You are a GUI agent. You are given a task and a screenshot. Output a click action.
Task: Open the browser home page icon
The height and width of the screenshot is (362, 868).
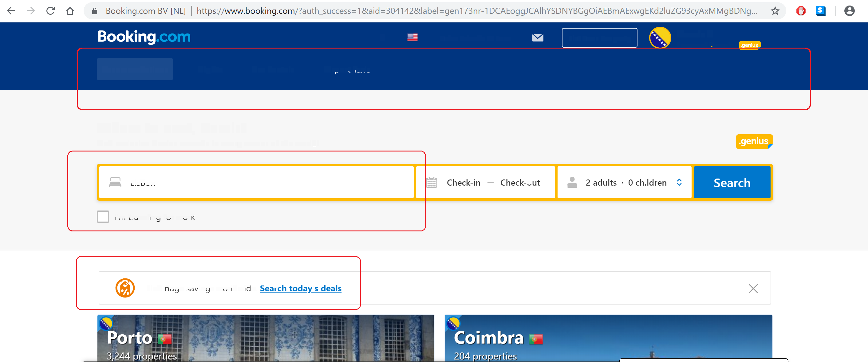(70, 11)
